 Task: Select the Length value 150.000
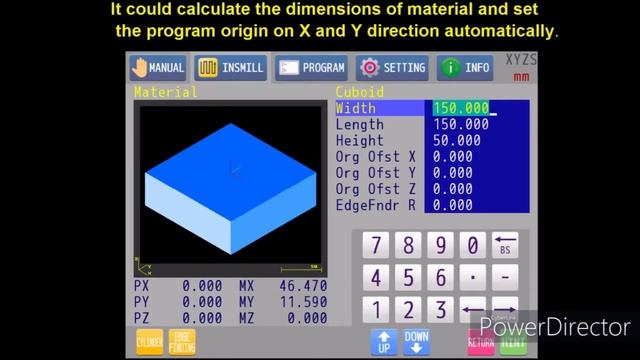[x=461, y=124]
